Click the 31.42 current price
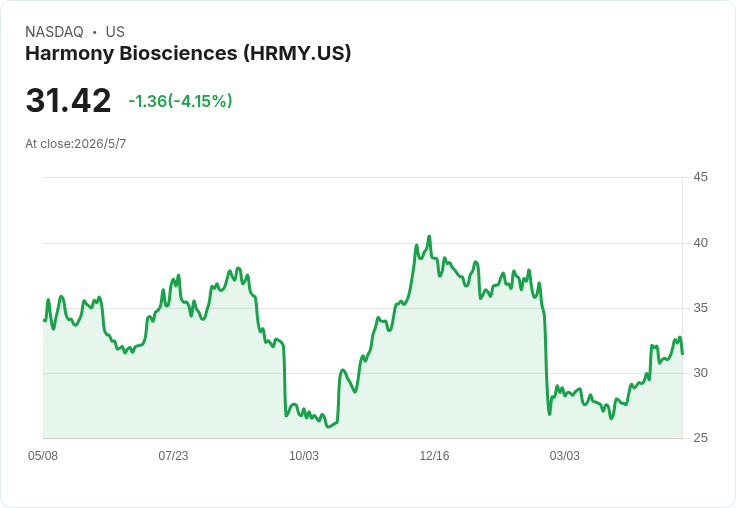This screenshot has height=508, width=736. click(68, 100)
